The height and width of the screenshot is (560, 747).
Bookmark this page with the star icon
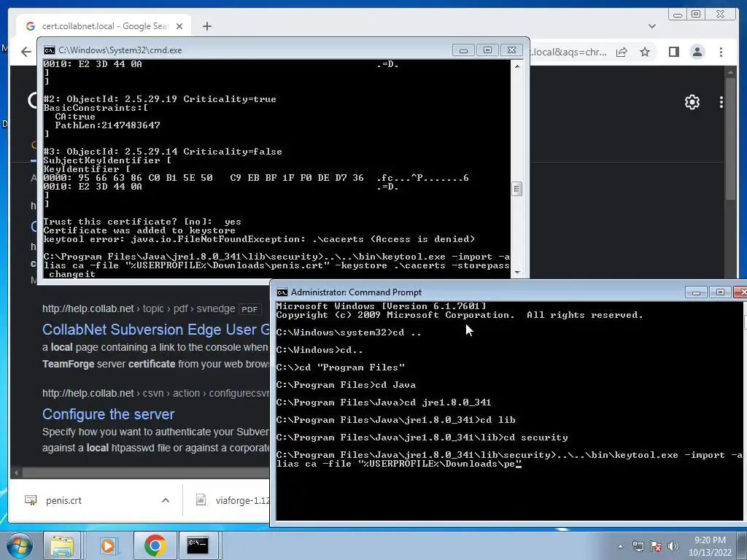(x=645, y=52)
